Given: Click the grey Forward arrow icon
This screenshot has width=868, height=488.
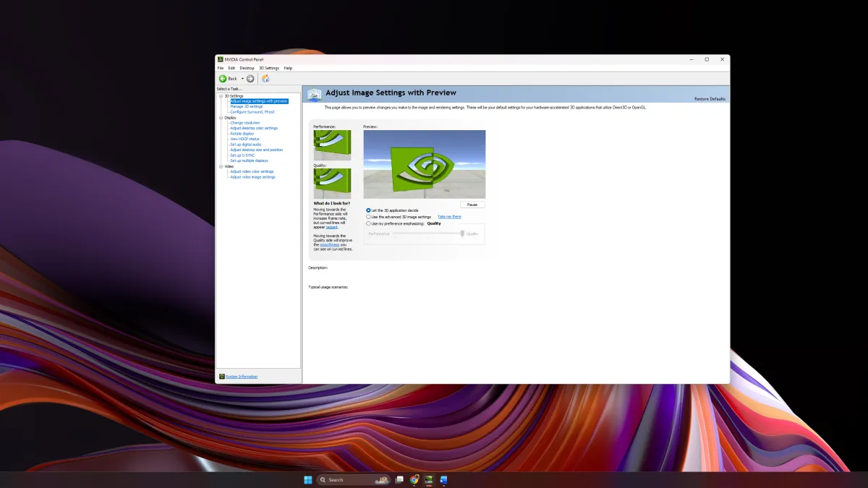Looking at the screenshot, I should [x=250, y=78].
